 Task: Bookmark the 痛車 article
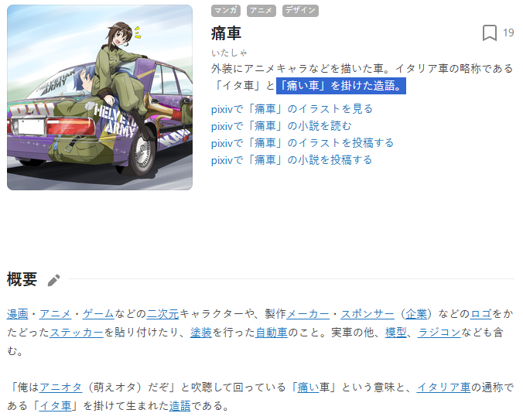coord(489,33)
